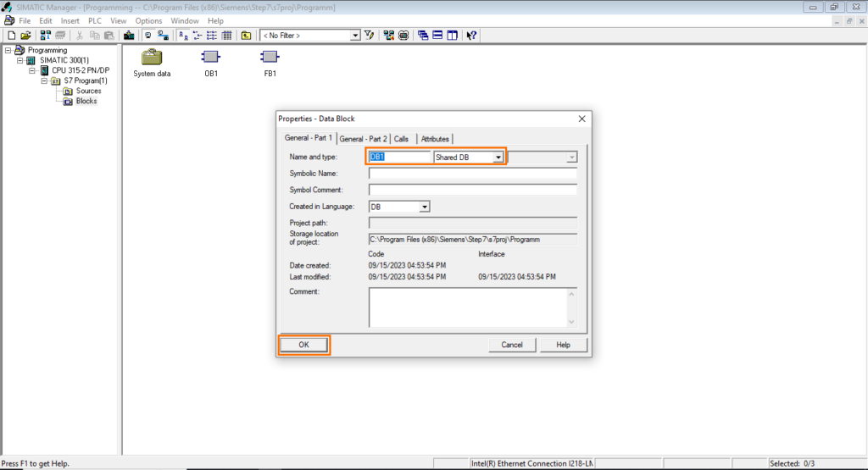
Task: Collapse the CPU 315-2 PN/DP node
Action: pyautogui.click(x=33, y=70)
